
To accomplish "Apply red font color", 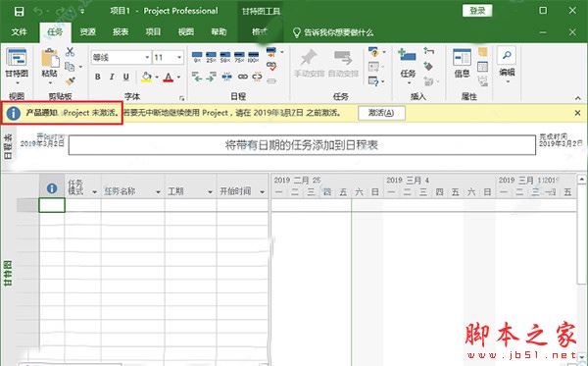I will [169, 78].
